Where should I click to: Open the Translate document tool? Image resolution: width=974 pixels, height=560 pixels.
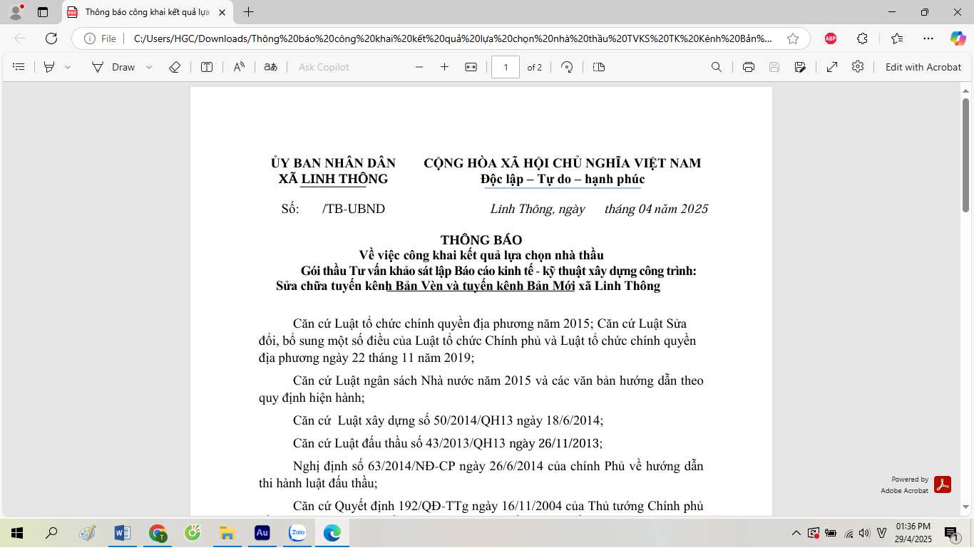270,67
